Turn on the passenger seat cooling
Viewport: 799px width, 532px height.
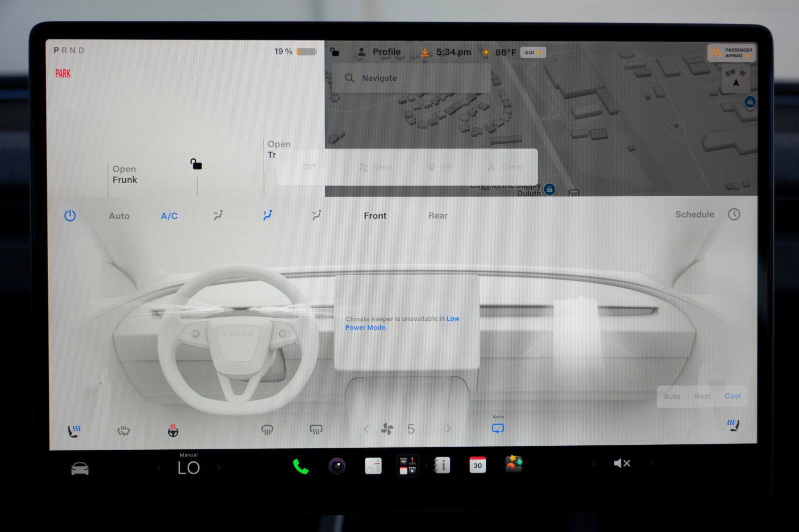pos(733,425)
